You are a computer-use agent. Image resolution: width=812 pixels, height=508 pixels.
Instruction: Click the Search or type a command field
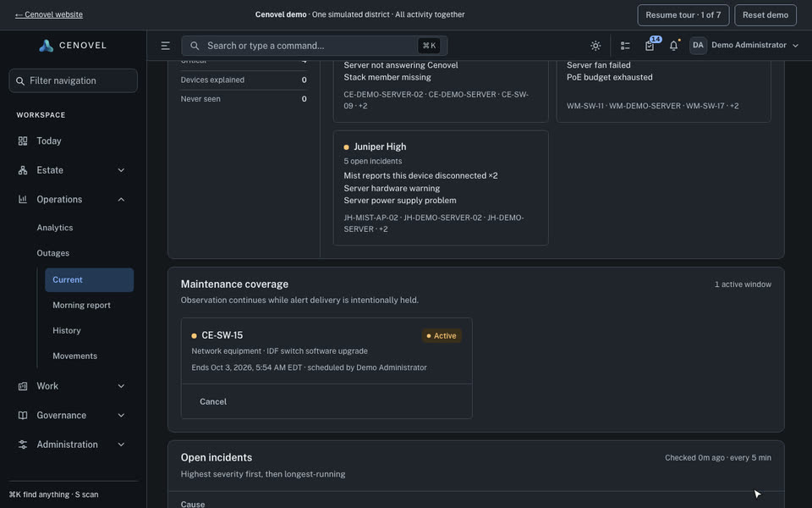coord(315,46)
